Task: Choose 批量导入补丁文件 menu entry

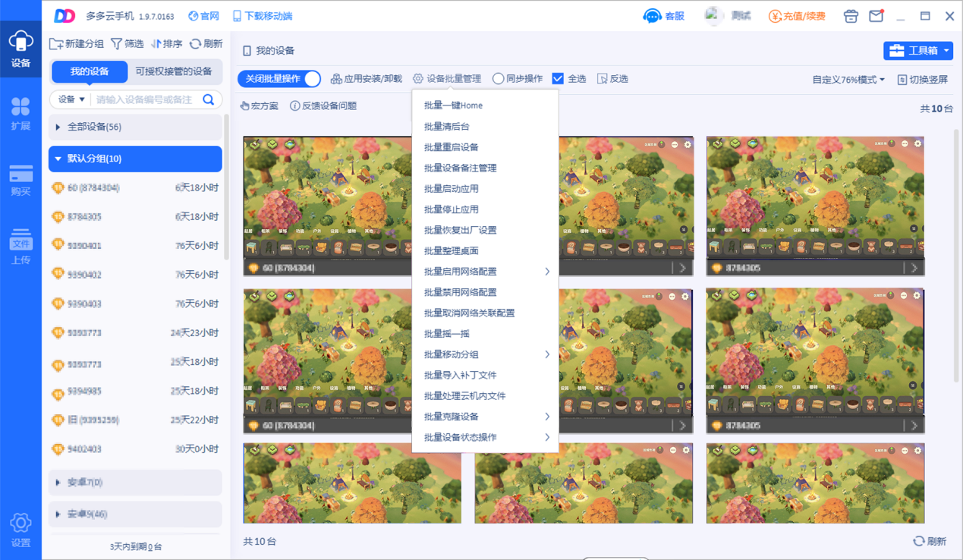Action: [x=485, y=375]
